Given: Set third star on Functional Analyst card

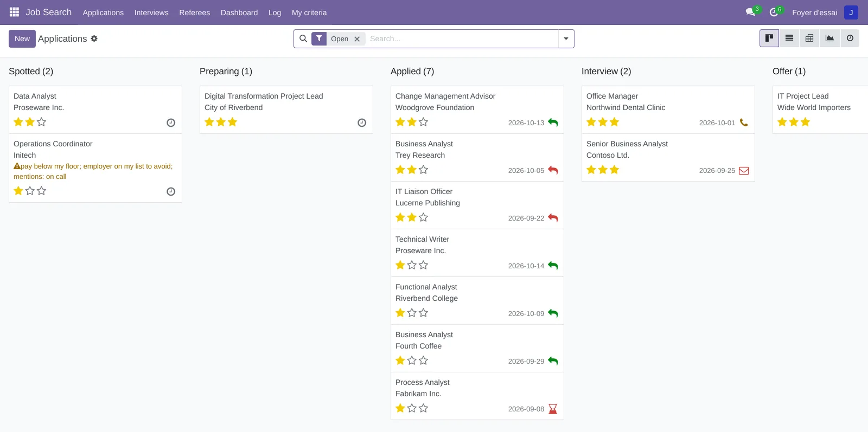Looking at the screenshot, I should pos(424,313).
